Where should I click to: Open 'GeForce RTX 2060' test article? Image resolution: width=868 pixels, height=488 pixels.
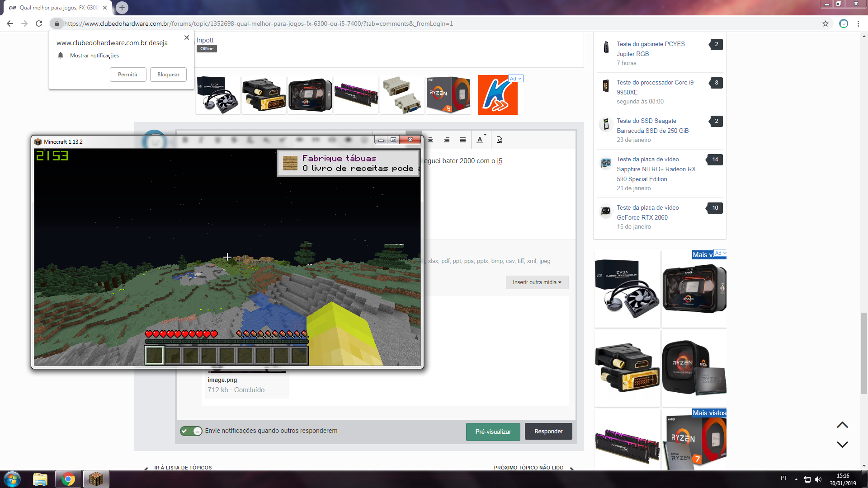(648, 212)
